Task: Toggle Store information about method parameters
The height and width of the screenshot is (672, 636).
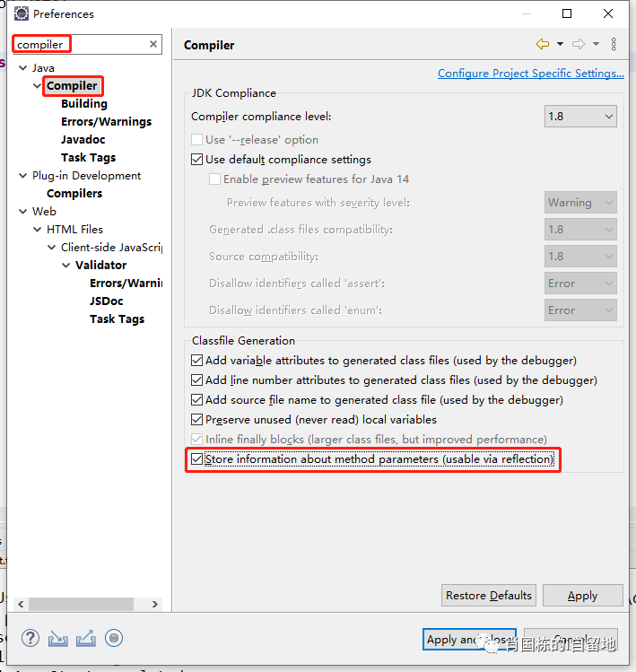Action: [x=196, y=459]
